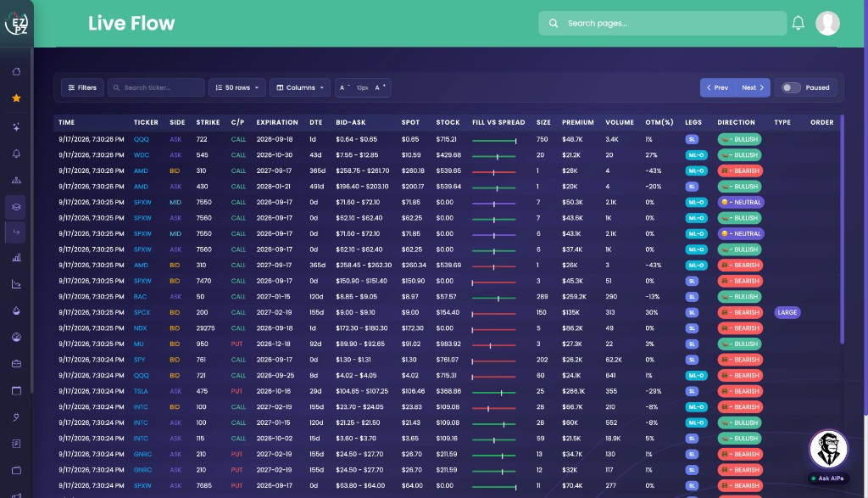Open the Columns dropdown

[300, 87]
